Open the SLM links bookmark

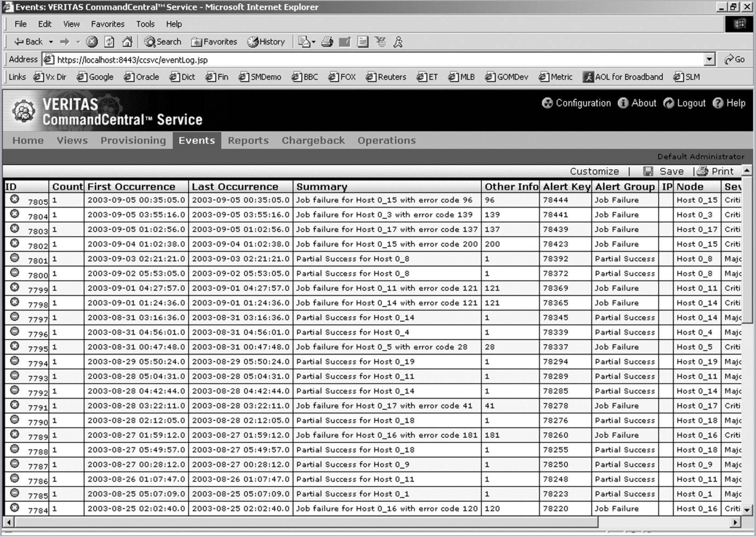687,77
